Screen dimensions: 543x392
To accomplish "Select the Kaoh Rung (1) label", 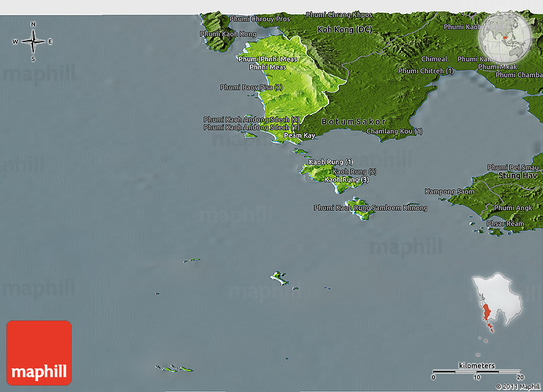I will (330, 162).
